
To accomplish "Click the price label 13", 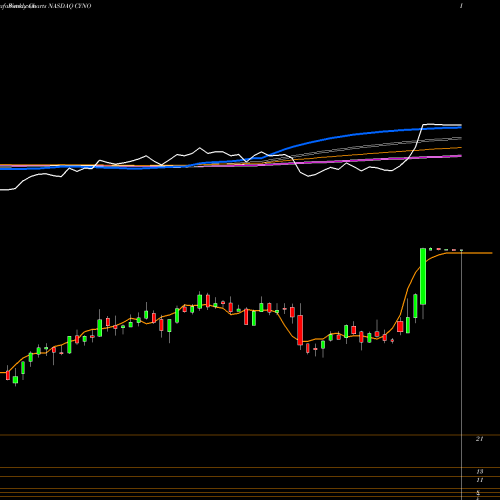I will coord(480,472).
